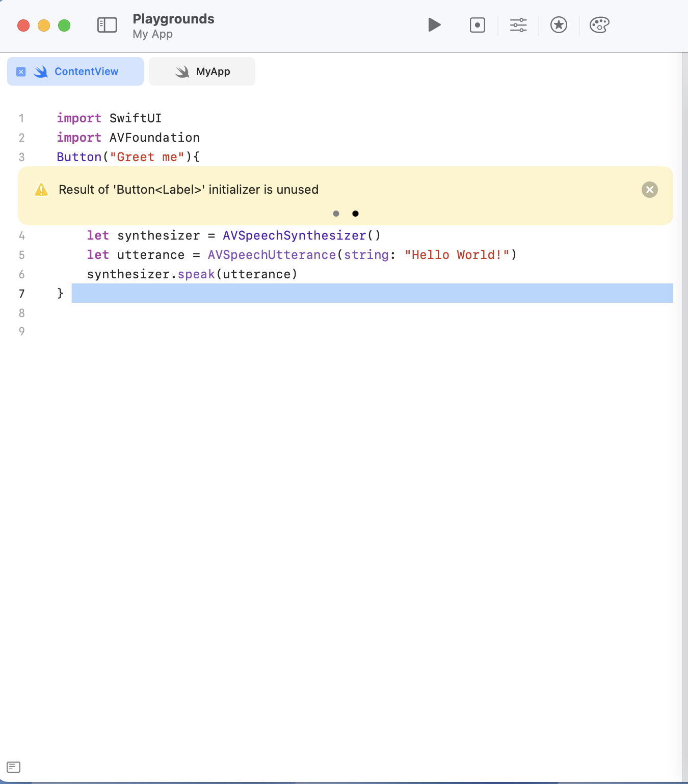Toggle the sidebar panel icon
The width and height of the screenshot is (688, 784).
tap(107, 25)
